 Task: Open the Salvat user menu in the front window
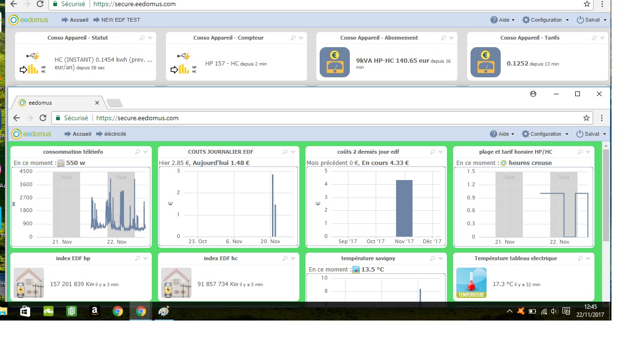[591, 134]
